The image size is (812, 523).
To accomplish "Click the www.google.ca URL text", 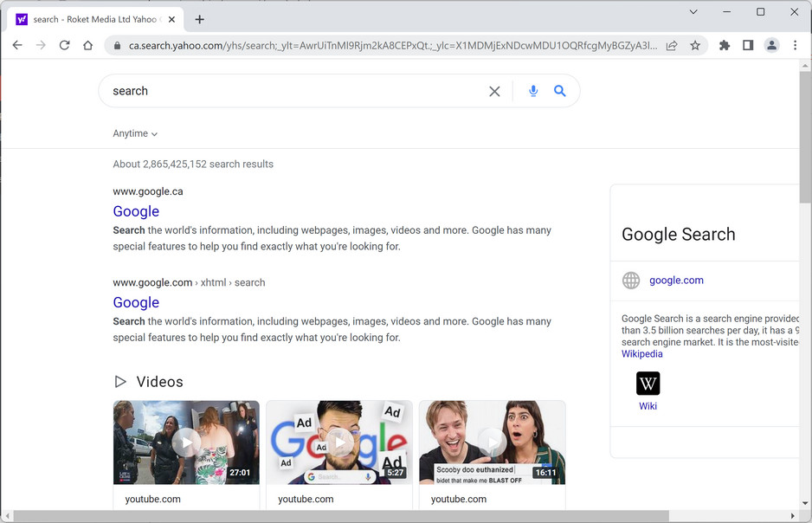I will (x=148, y=191).
